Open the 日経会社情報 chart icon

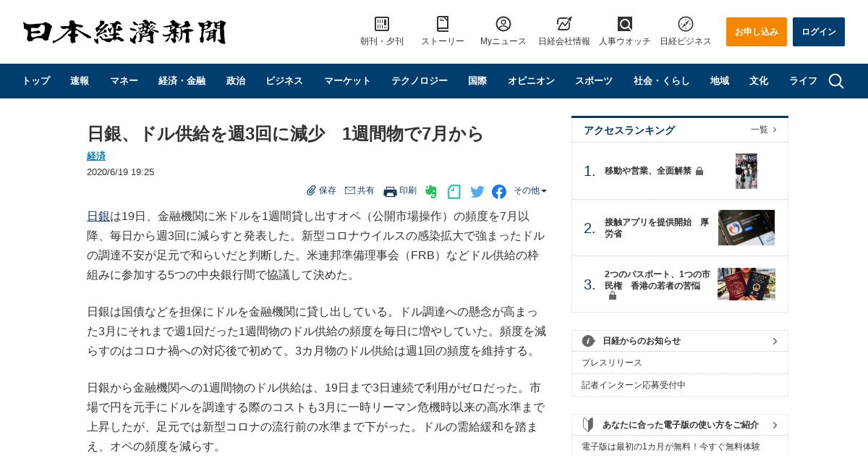pos(564,24)
